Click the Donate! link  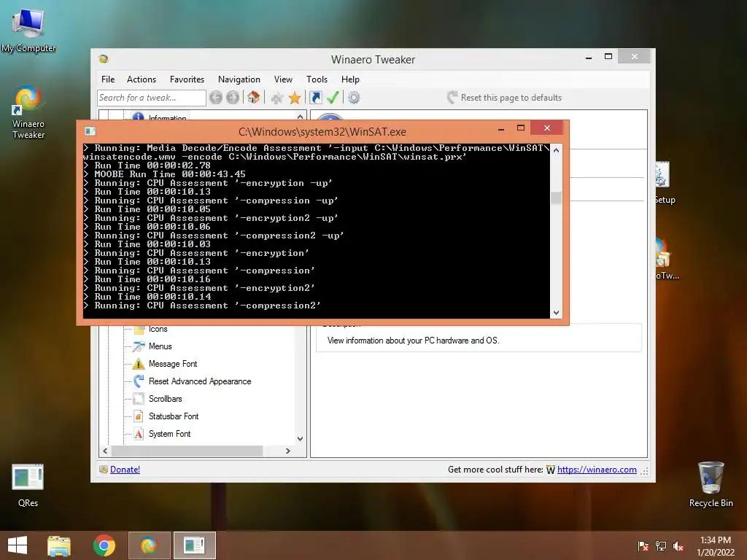click(125, 470)
